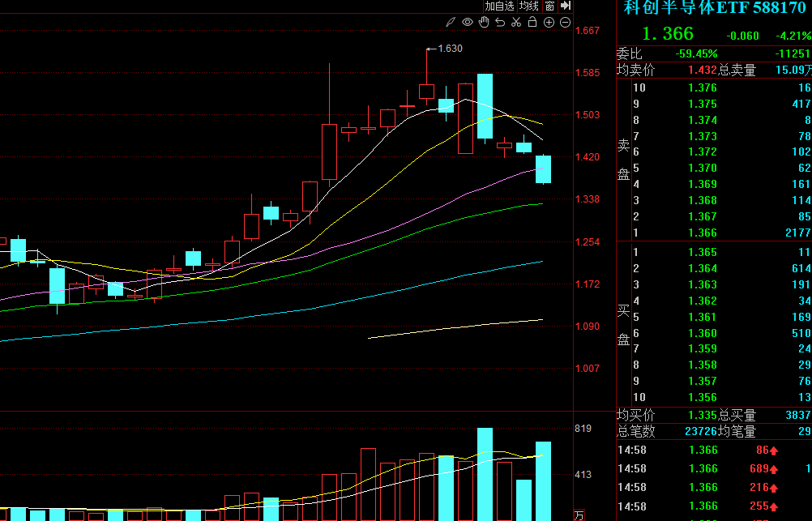Activate the hand pan tool
The height and width of the screenshot is (521, 812).
tap(484, 22)
